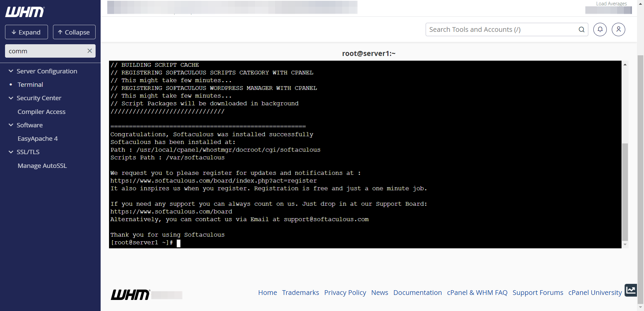Visit the cPanel University link

(x=595, y=293)
